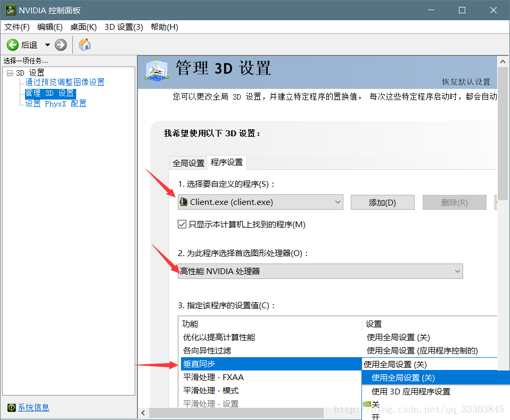Open the 帮助(H) menu
The width and height of the screenshot is (510, 420).
pos(164,27)
